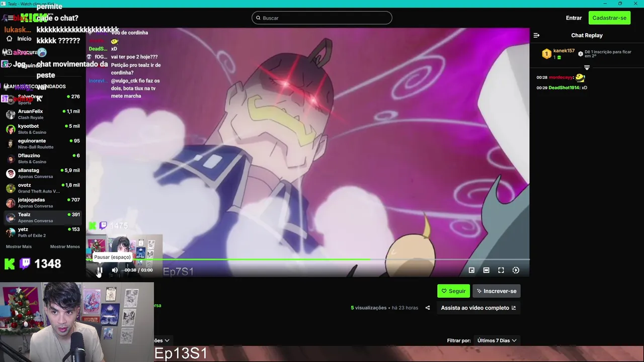Restore down the browser window
Image resolution: width=644 pixels, height=362 pixels.
point(620,4)
